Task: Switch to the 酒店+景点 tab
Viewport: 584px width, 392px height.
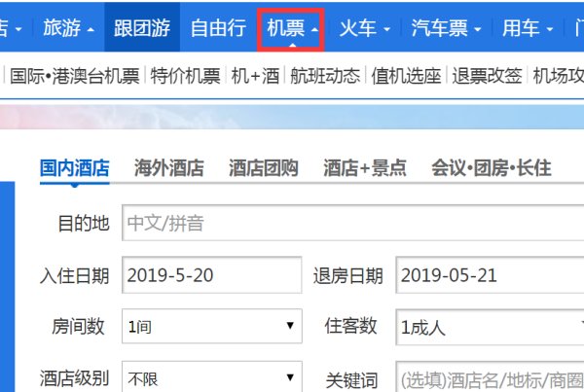Action: click(365, 168)
